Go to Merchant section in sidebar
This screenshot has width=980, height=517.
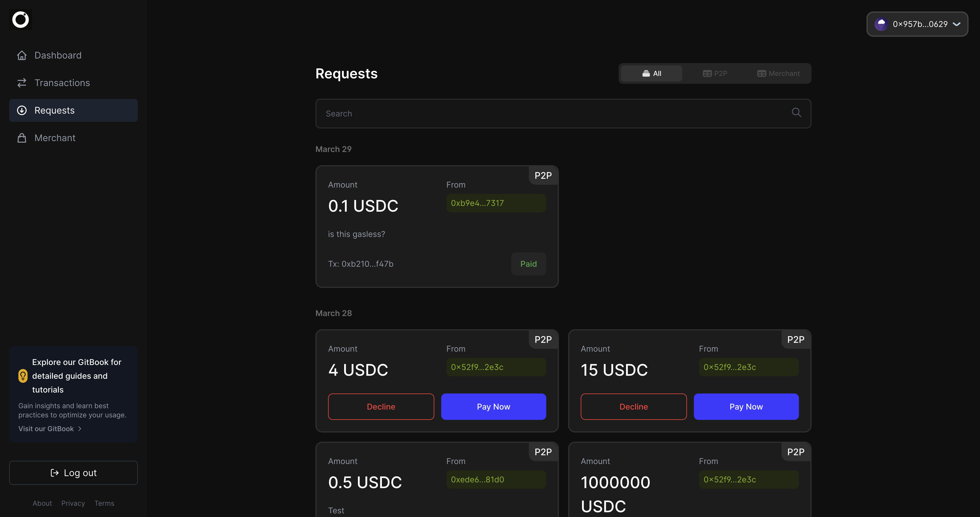coord(55,138)
